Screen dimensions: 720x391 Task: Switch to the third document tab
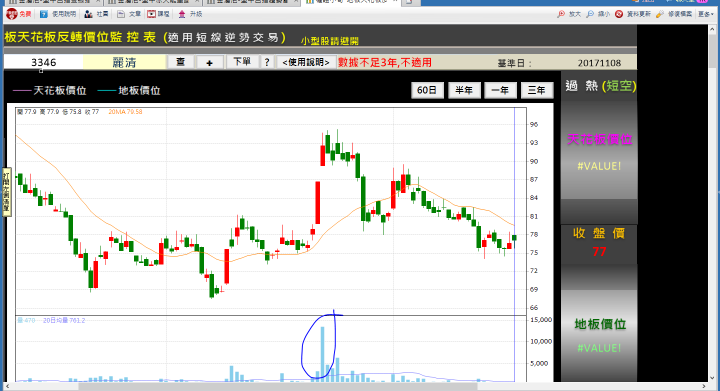[x=252, y=2]
